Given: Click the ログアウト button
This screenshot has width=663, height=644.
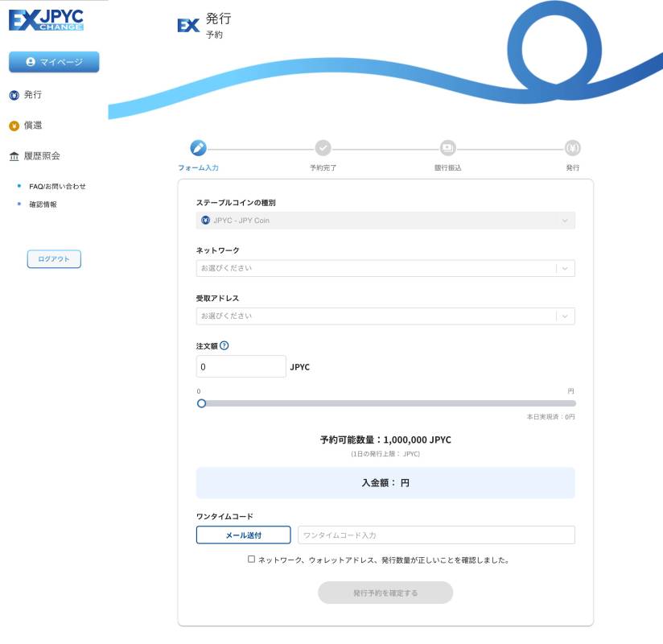Looking at the screenshot, I should pos(54,259).
